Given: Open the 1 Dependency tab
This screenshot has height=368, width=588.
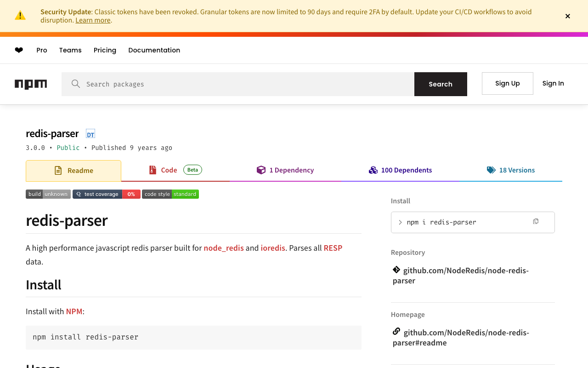Looking at the screenshot, I should (x=285, y=170).
